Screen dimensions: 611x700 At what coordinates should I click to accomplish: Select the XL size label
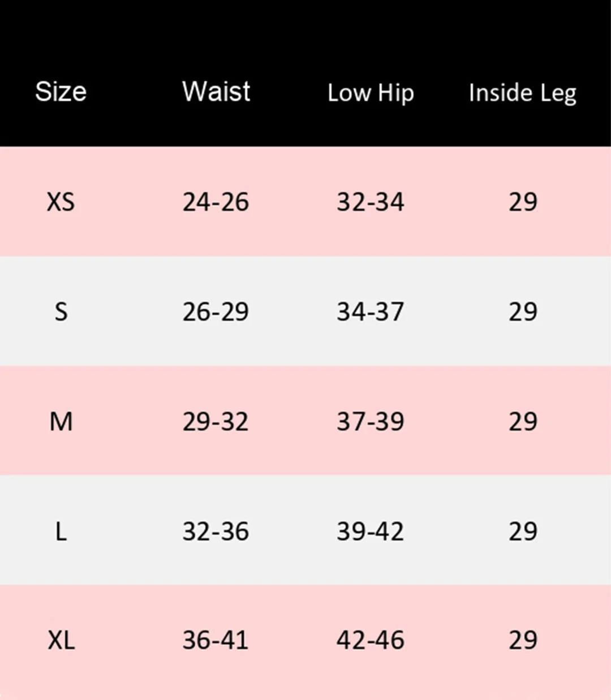pos(61,640)
